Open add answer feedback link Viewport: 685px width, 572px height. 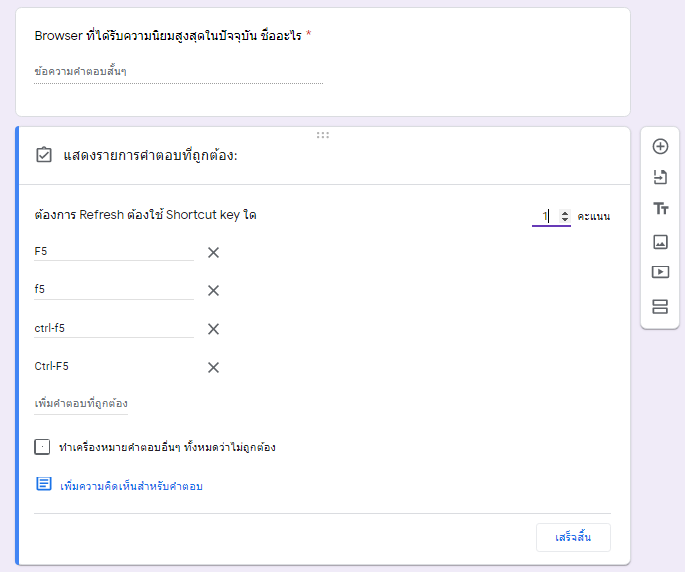pos(130,486)
